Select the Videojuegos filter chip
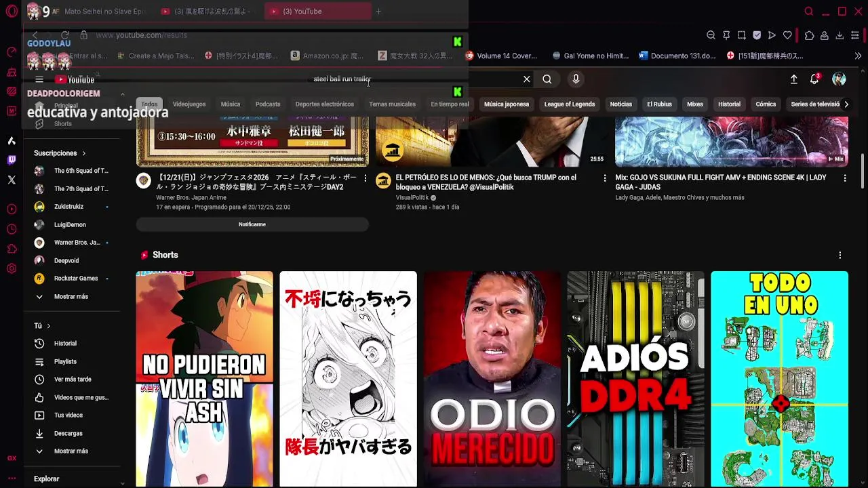Viewport: 868px width, 488px height. [x=189, y=104]
